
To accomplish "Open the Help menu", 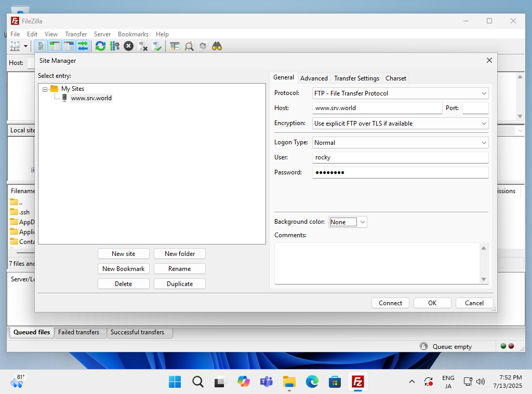I will (x=162, y=34).
